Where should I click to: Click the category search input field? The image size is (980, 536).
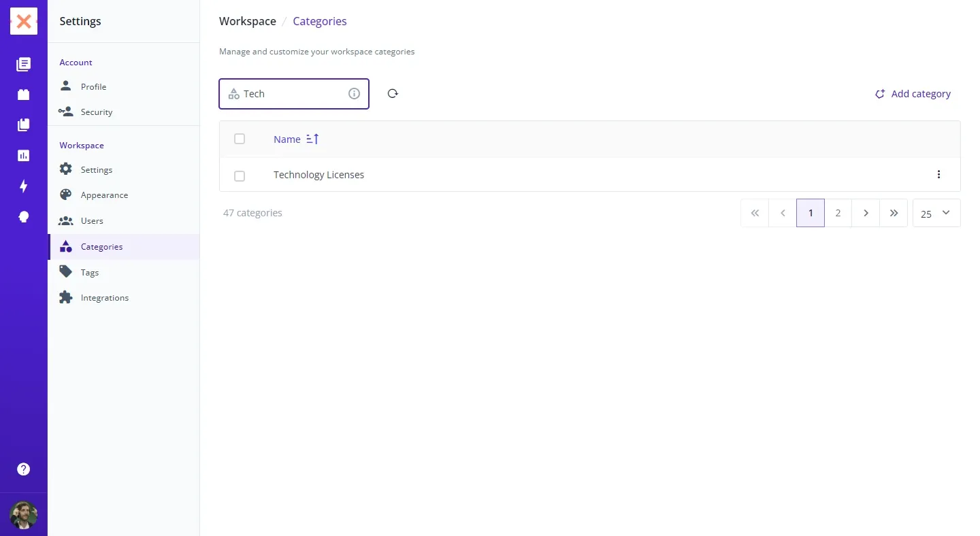coord(293,94)
